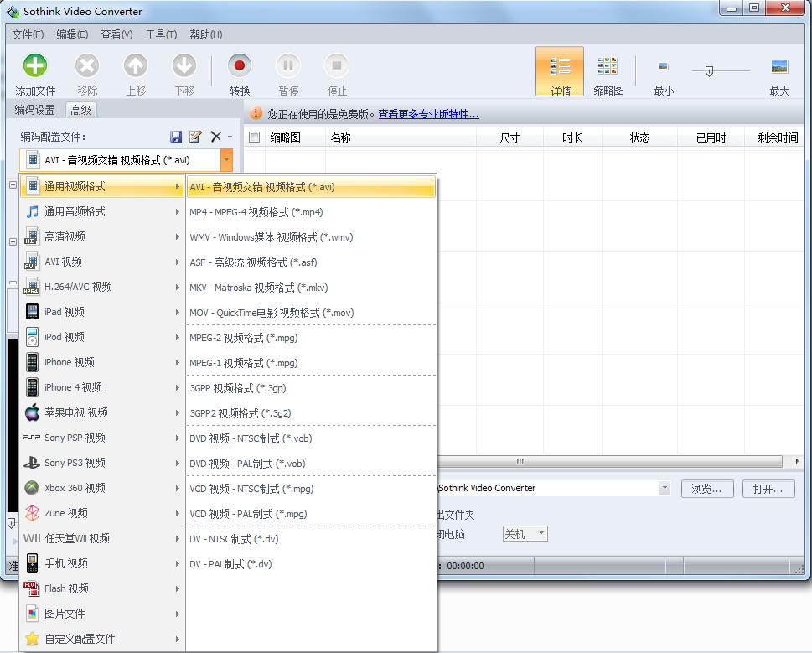Choose MOV - QuickTime电影 视频格式
The height and width of the screenshot is (653, 812).
(311, 313)
